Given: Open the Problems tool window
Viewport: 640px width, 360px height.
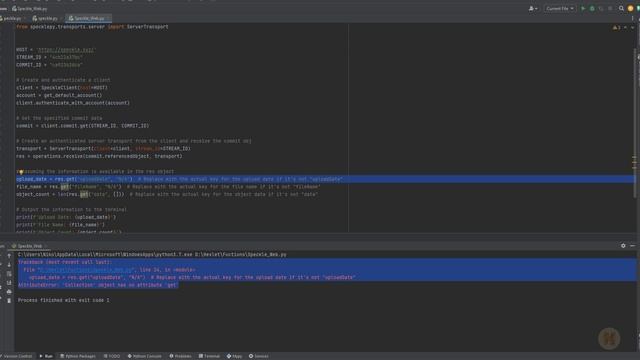Looking at the screenshot, I should 180,356.
